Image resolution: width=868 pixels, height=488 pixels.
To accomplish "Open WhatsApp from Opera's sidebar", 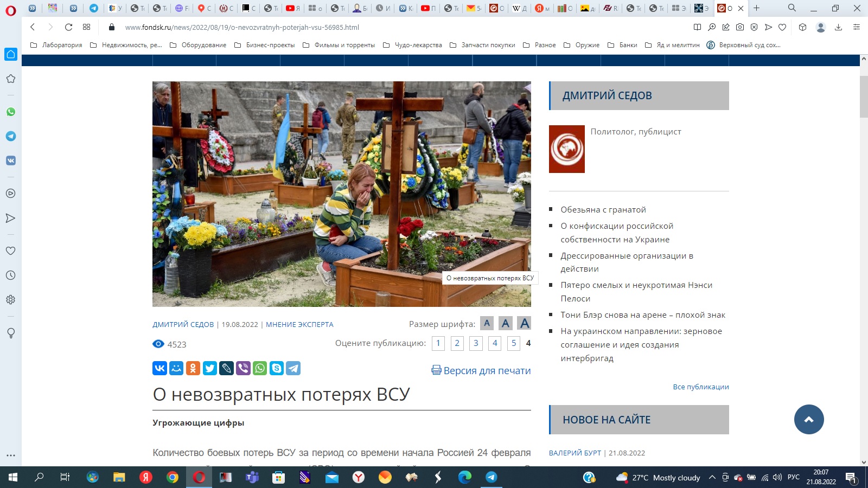I will 11,113.
